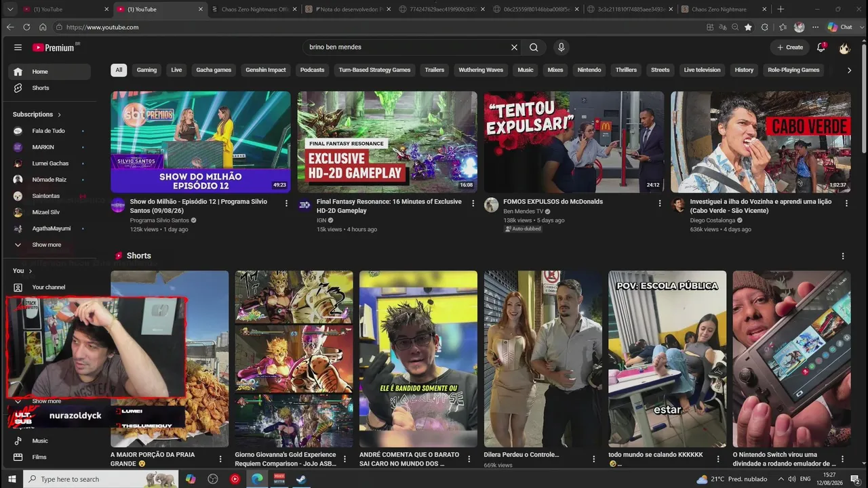
Task: Open FOMOS EXPULSOS do McDonalds title
Action: click(x=553, y=202)
